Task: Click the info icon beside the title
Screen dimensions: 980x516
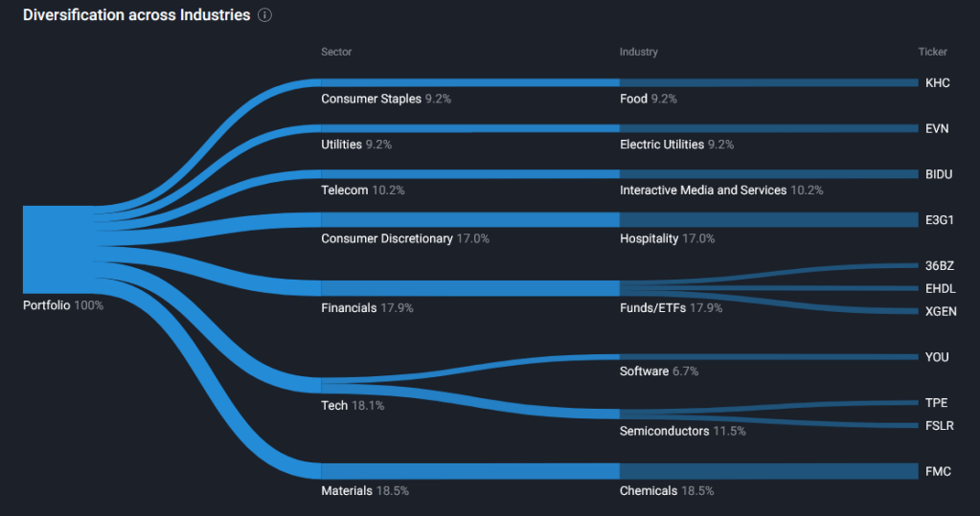Action: [265, 16]
